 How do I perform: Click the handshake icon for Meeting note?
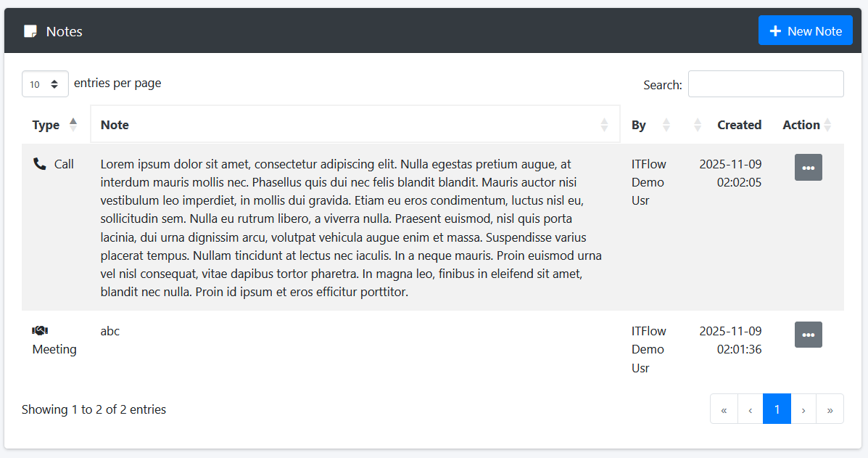pos(40,331)
